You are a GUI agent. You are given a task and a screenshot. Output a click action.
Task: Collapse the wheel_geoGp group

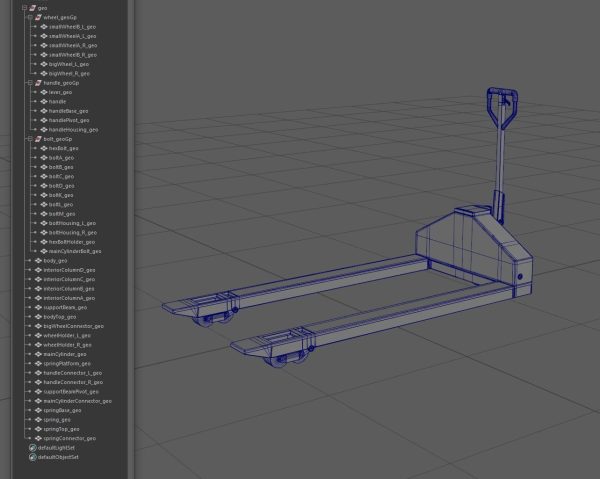coord(30,17)
